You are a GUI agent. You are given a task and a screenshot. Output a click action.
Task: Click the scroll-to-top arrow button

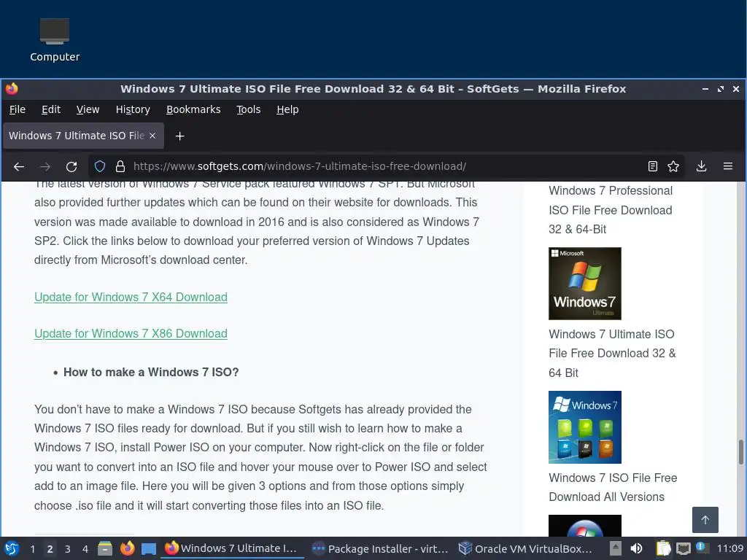coord(705,519)
